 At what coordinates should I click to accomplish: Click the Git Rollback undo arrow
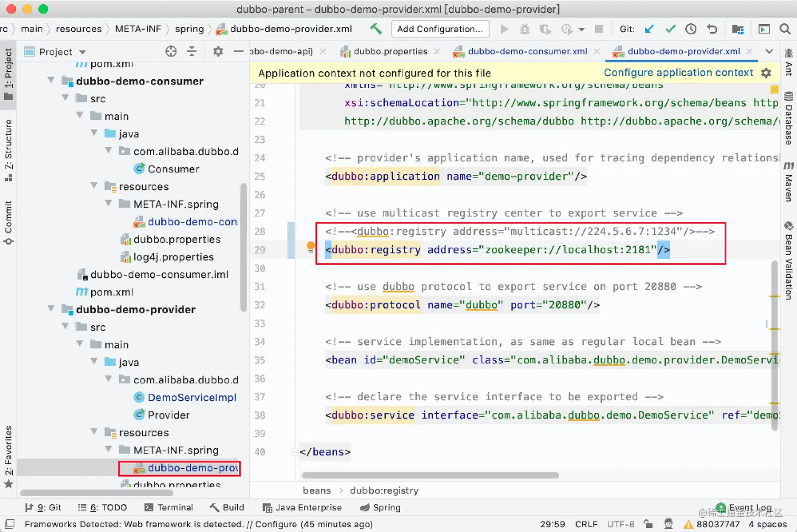[712, 29]
